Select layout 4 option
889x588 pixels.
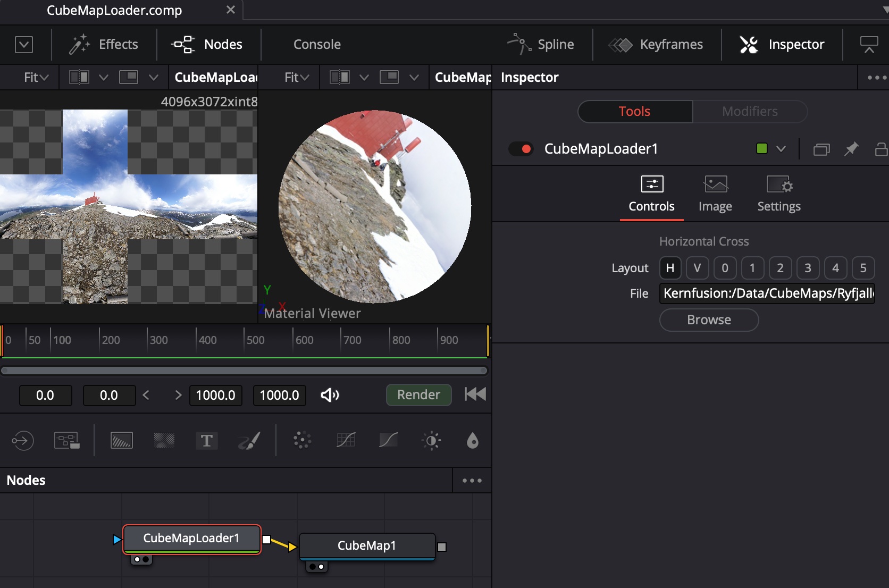pos(835,268)
